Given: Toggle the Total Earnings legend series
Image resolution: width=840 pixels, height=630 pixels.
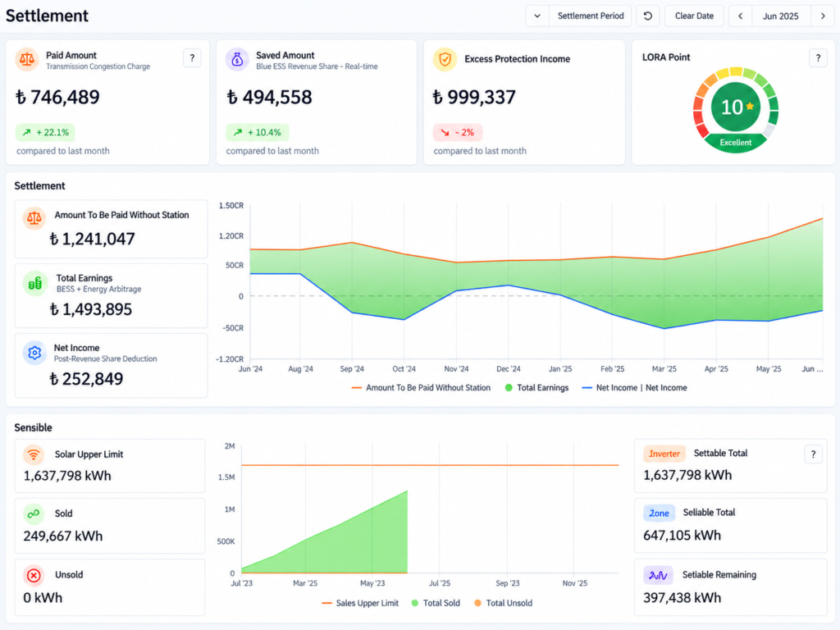Looking at the screenshot, I should tap(536, 388).
